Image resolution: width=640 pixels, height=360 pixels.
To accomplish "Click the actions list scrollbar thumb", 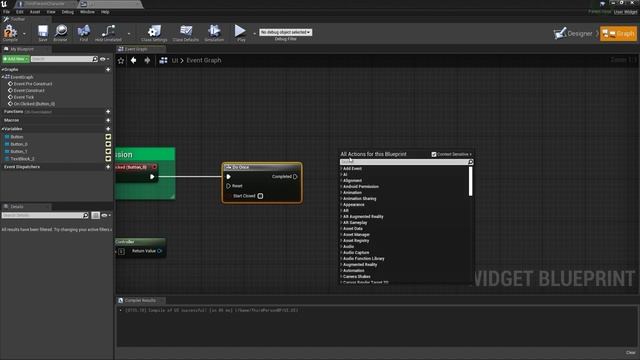I will pyautogui.click(x=471, y=181).
